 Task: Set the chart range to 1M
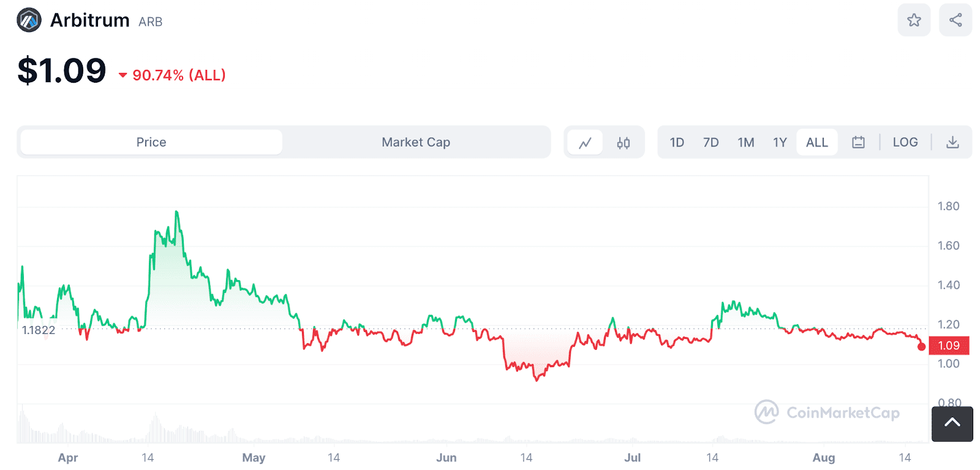coord(745,142)
